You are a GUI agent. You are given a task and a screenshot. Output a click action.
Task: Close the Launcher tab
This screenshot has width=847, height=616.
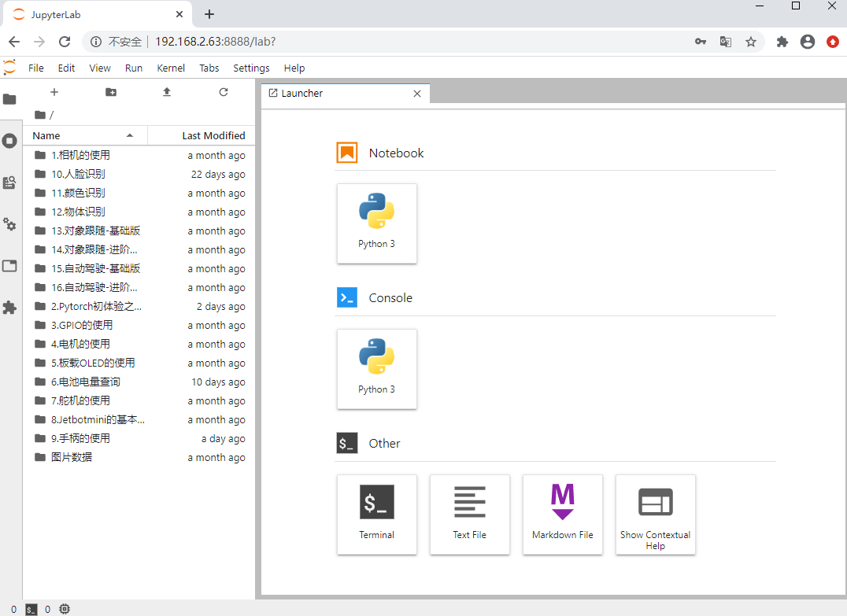click(x=417, y=94)
